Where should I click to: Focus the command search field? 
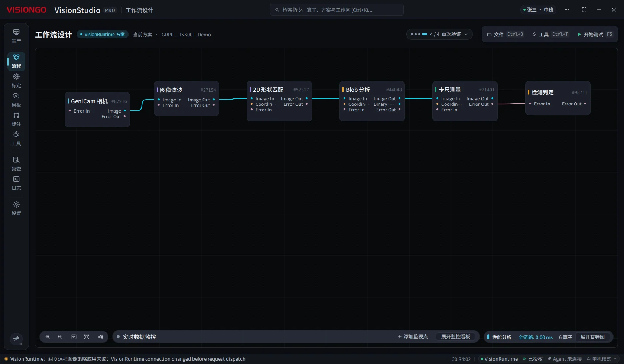point(337,10)
